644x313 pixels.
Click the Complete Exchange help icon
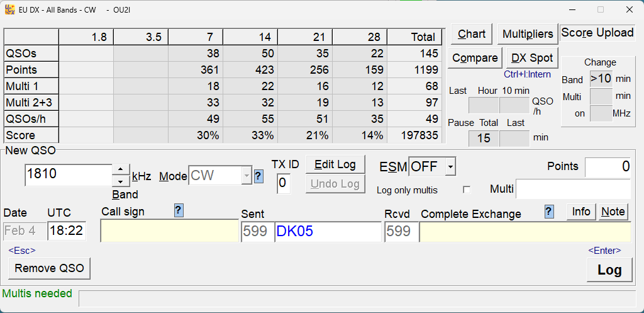point(550,212)
